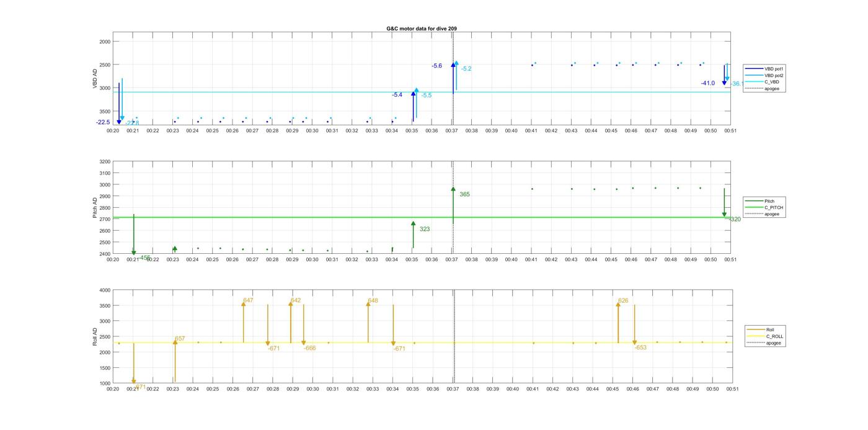Click the 'Roll AD' y-axis label
868x430 pixels.
pos(95,336)
